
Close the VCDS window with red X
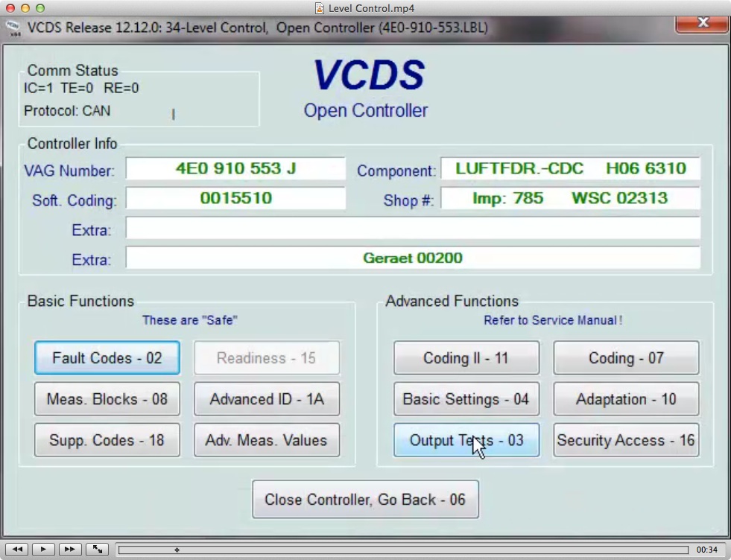[702, 23]
